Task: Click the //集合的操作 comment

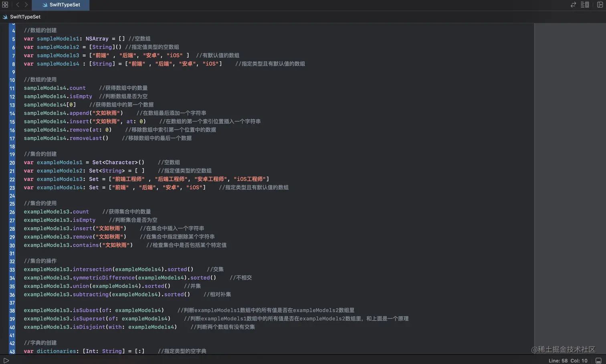Action: point(40,261)
